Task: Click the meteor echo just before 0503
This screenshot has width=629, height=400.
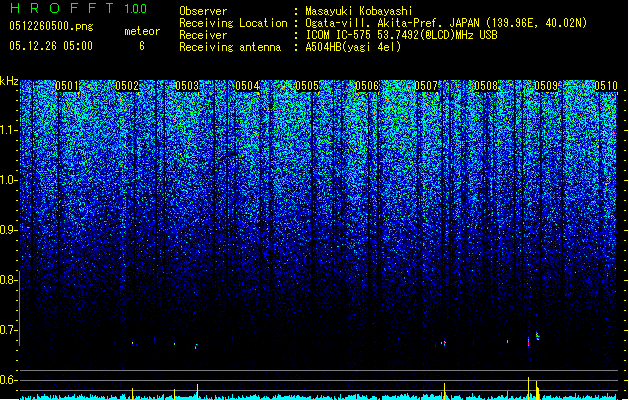Action: (196, 346)
